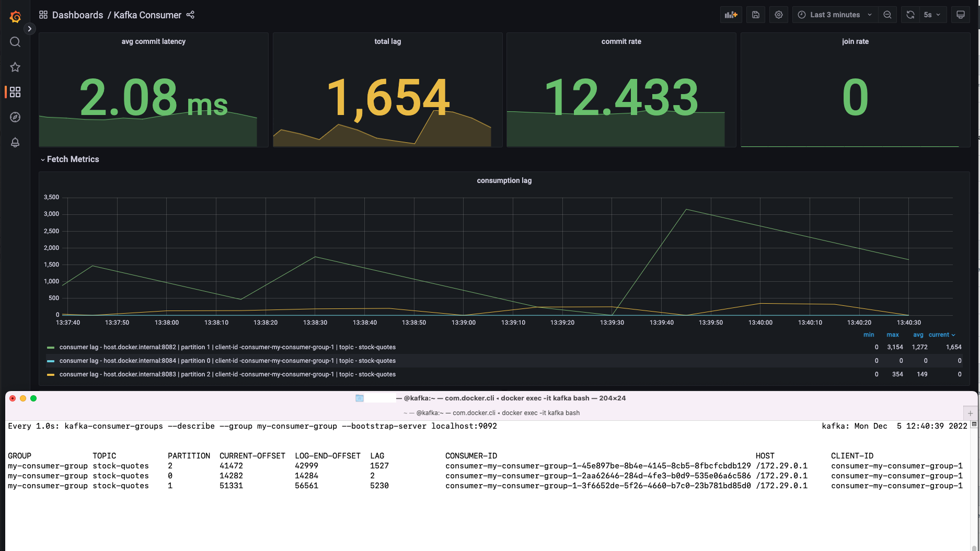
Task: Click the join rate panel title
Action: pyautogui.click(x=855, y=41)
